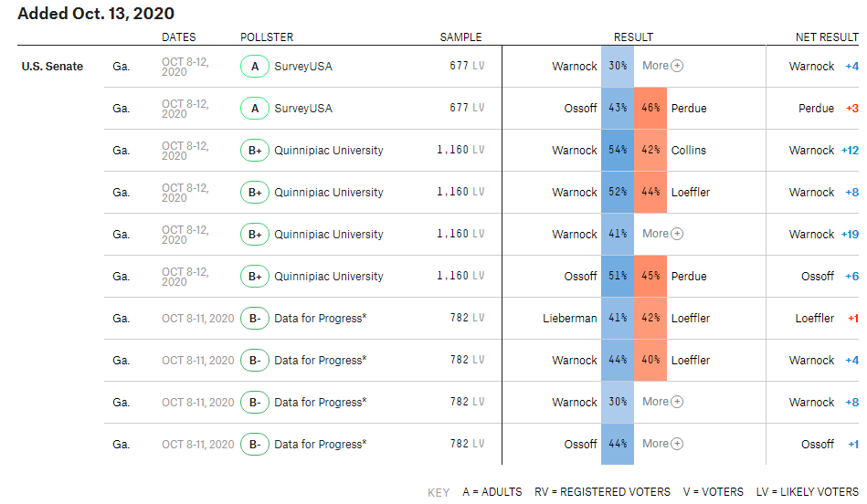Click the B- grade badge on the Lieberman vs Loeffler row
The image size is (867, 504).
coord(254,319)
